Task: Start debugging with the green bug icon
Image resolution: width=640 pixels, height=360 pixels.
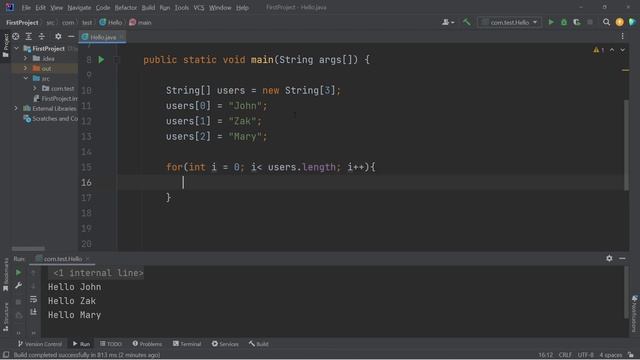Action: 564,22
